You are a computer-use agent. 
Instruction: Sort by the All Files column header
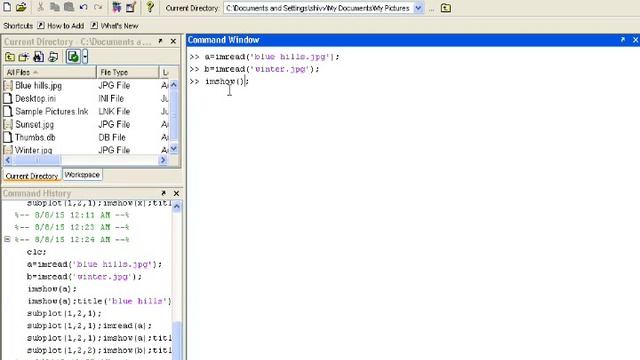tap(50, 72)
